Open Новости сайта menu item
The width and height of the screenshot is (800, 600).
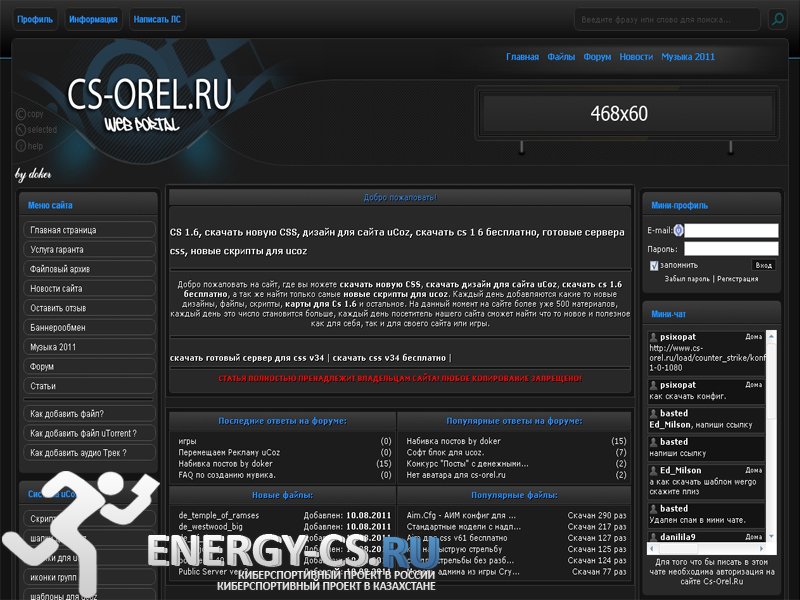(x=89, y=288)
